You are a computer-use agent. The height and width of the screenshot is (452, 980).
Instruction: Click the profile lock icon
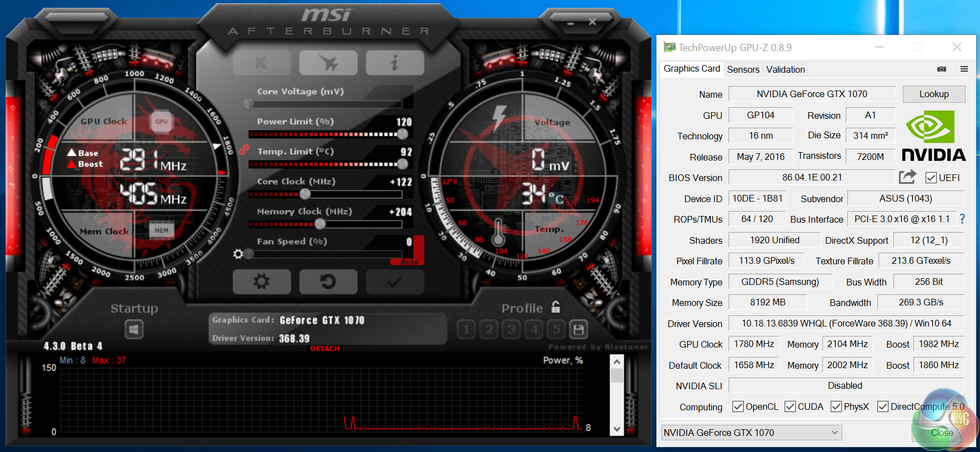[555, 307]
